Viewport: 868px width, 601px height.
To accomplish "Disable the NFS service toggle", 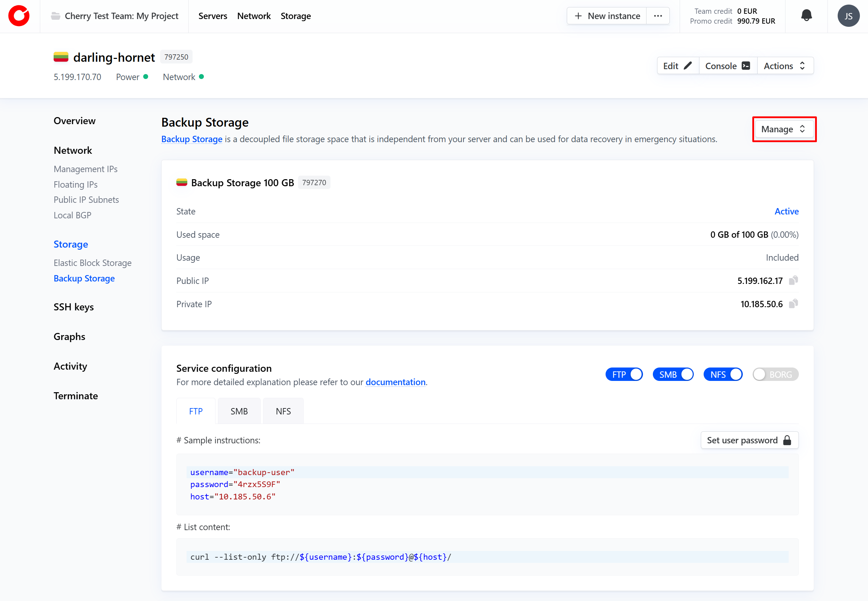I will 723,374.
